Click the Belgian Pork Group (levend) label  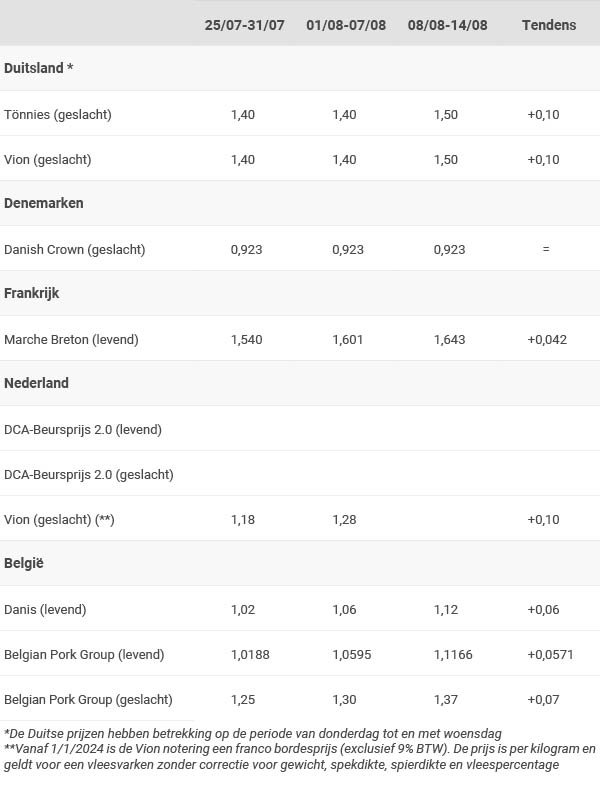tap(84, 654)
